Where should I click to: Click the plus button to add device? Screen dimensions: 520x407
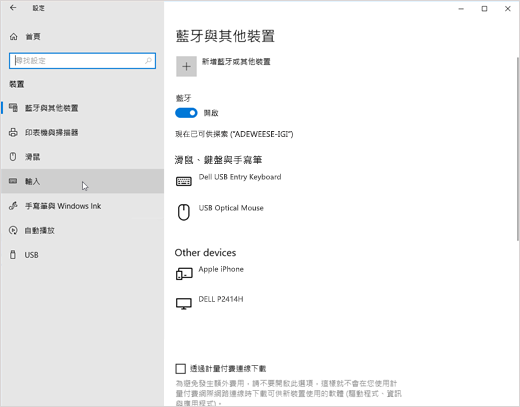186,66
